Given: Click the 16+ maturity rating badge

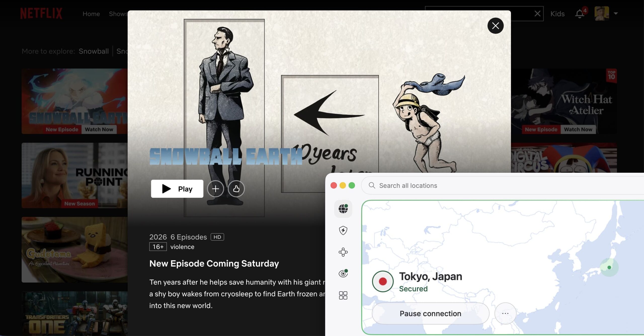Looking at the screenshot, I should coord(158,247).
